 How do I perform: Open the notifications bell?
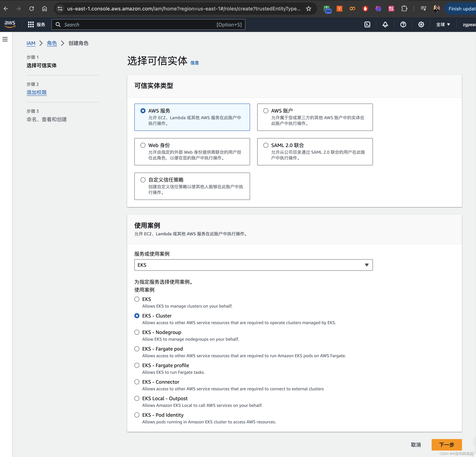click(x=385, y=25)
